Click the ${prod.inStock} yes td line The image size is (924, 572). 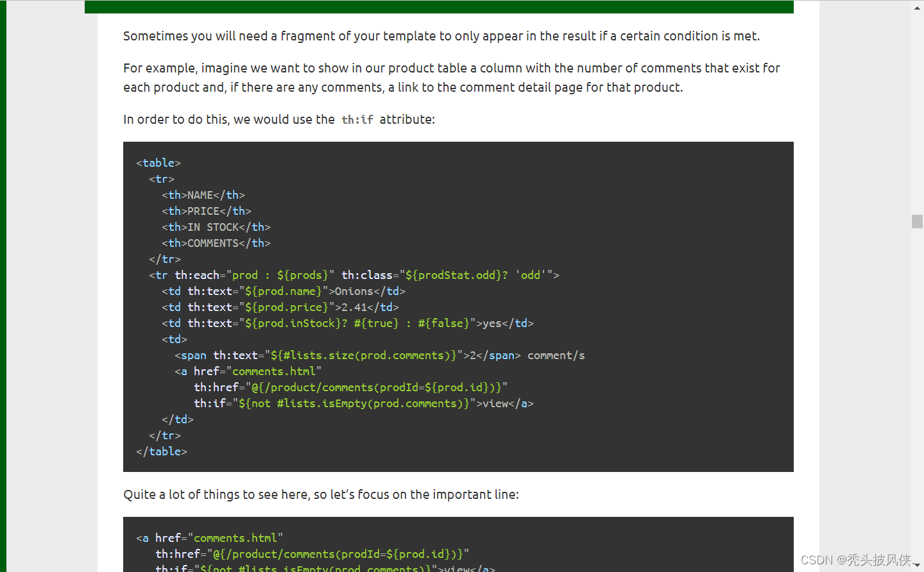[348, 323]
